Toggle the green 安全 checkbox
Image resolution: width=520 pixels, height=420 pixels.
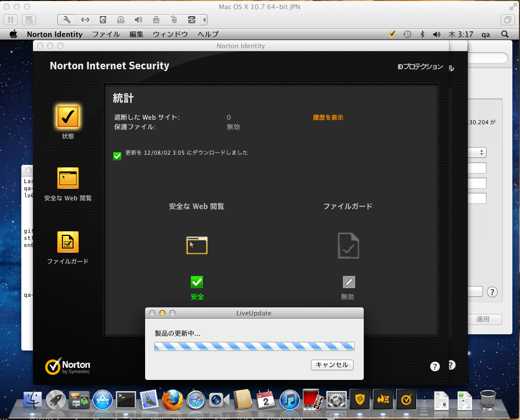click(x=197, y=282)
